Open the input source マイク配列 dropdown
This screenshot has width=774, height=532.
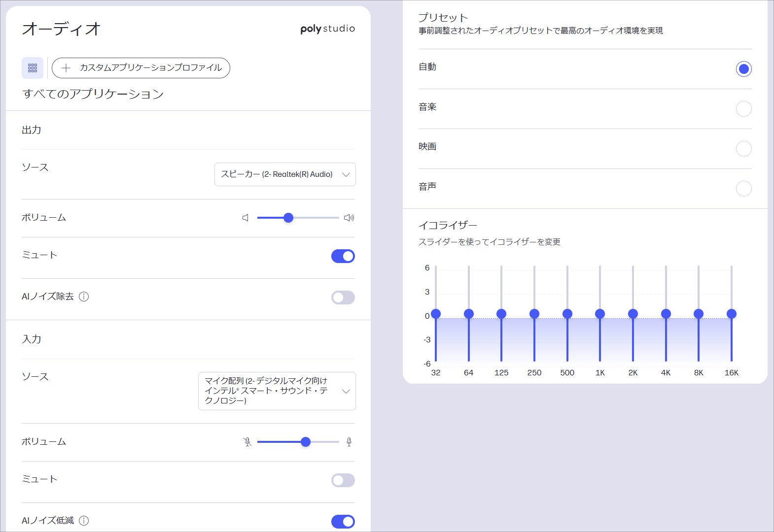[x=277, y=391]
